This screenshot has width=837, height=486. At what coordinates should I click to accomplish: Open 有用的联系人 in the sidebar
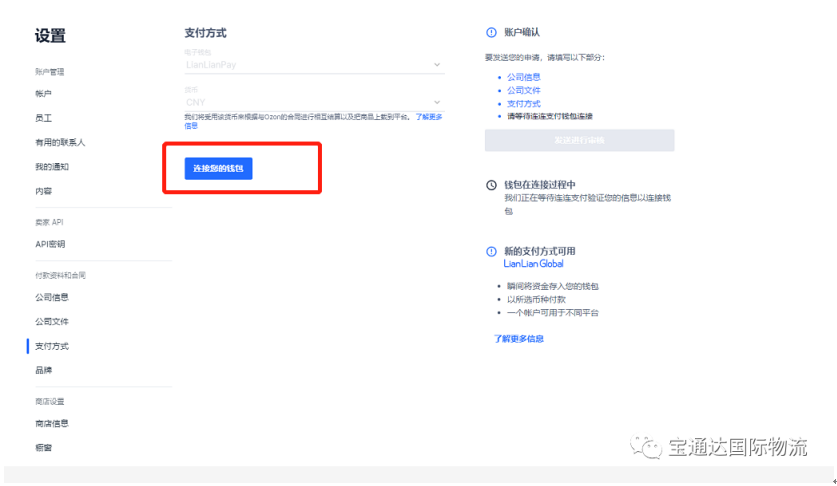60,142
